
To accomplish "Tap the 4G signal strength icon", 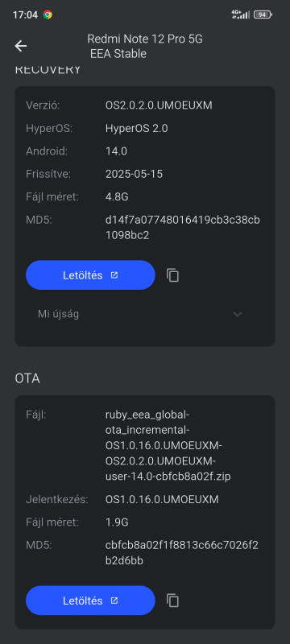I will pos(241,14).
